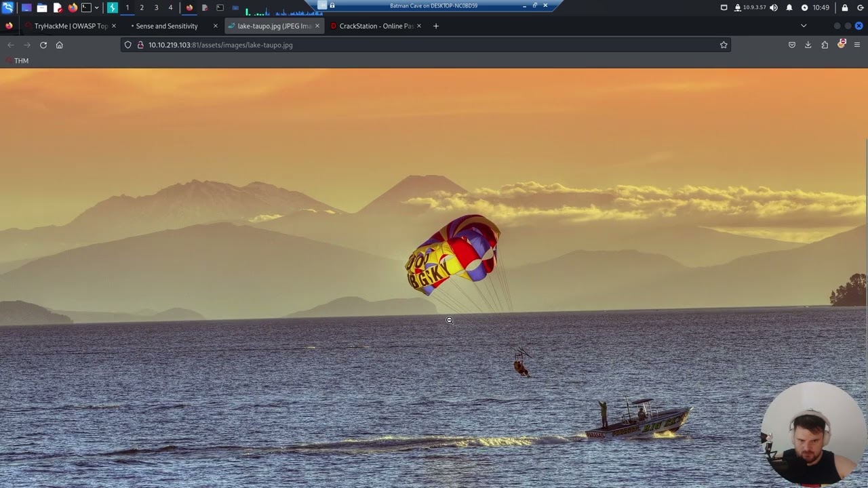Expand the list all tabs dropdown
This screenshot has width=868, height=488.
click(804, 26)
